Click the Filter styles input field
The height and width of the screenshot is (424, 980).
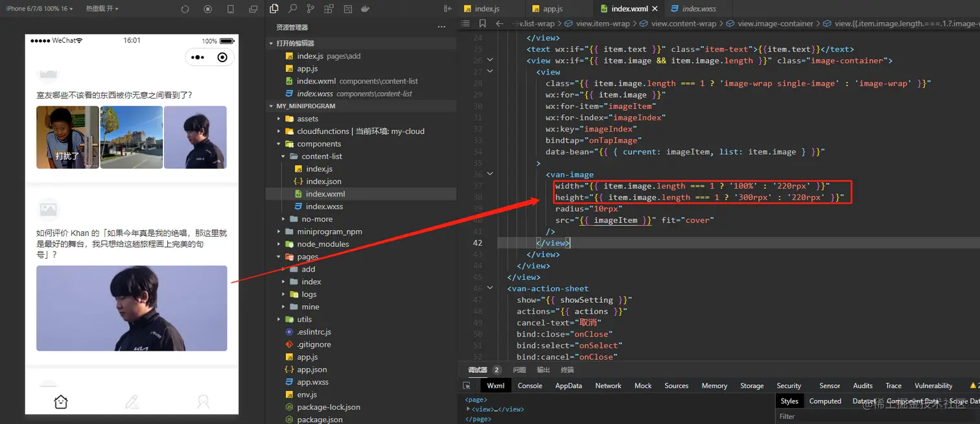click(x=878, y=416)
